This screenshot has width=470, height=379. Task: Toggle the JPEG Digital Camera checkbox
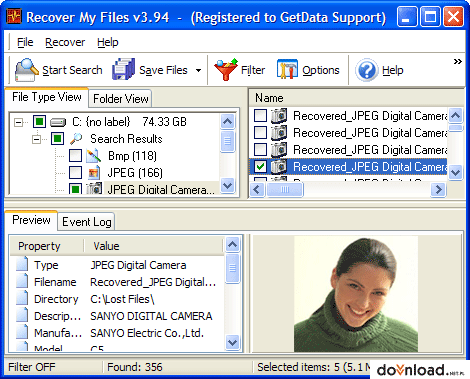[x=75, y=188]
